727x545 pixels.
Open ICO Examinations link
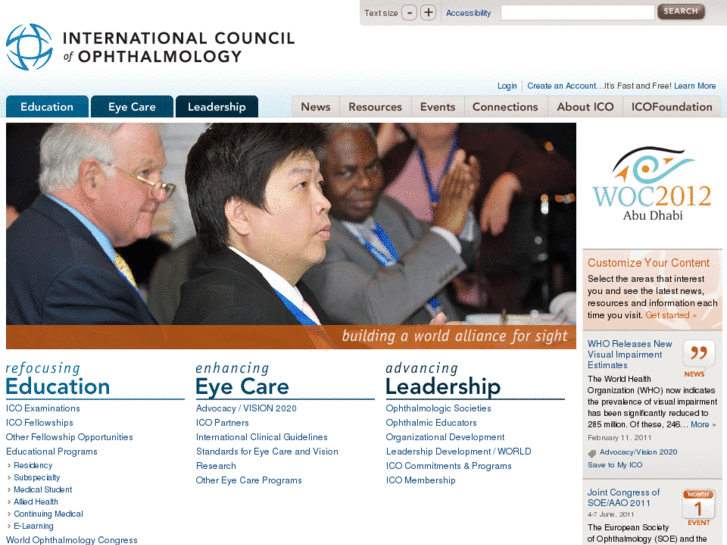click(x=43, y=408)
